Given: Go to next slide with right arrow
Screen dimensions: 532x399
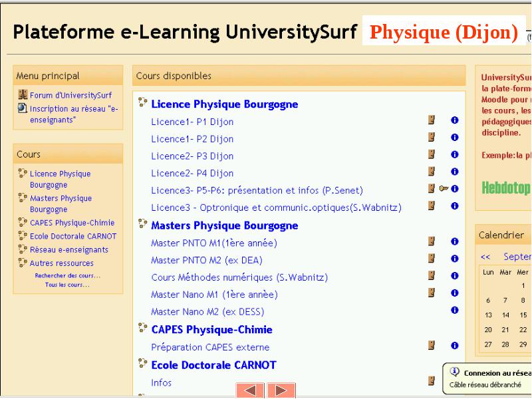Looking at the screenshot, I should coord(281,390).
